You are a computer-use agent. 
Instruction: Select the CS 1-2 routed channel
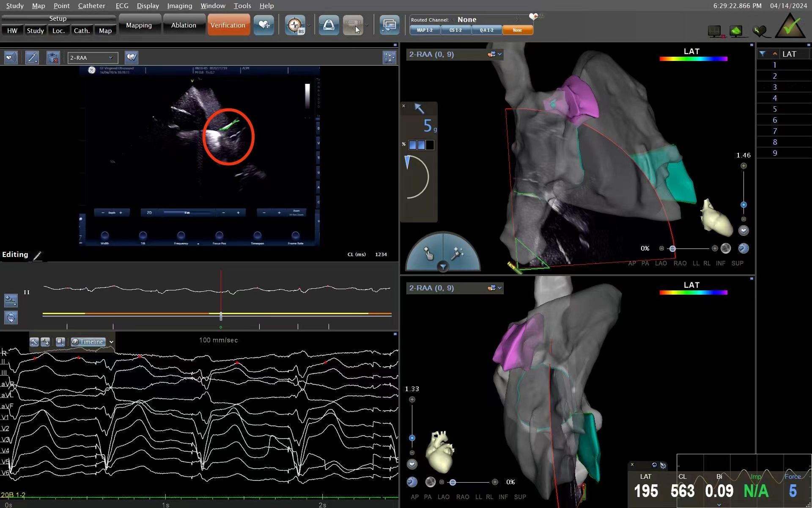tap(455, 30)
